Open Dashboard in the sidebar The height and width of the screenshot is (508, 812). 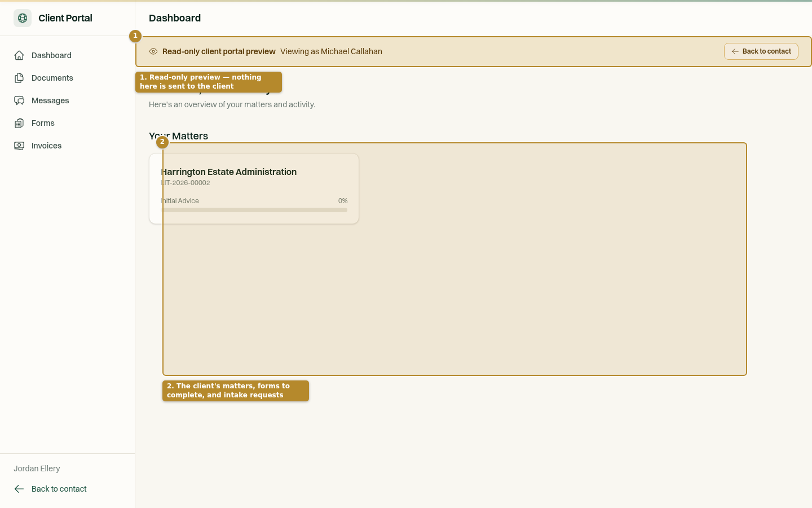click(68, 55)
